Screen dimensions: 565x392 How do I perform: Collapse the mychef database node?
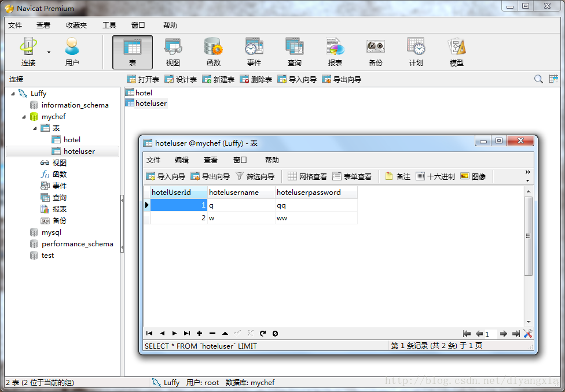24,117
